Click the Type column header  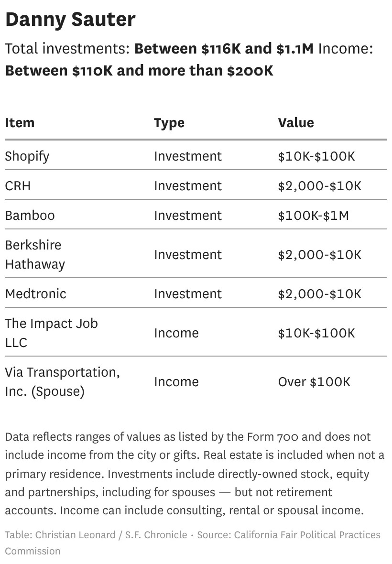[x=169, y=123]
